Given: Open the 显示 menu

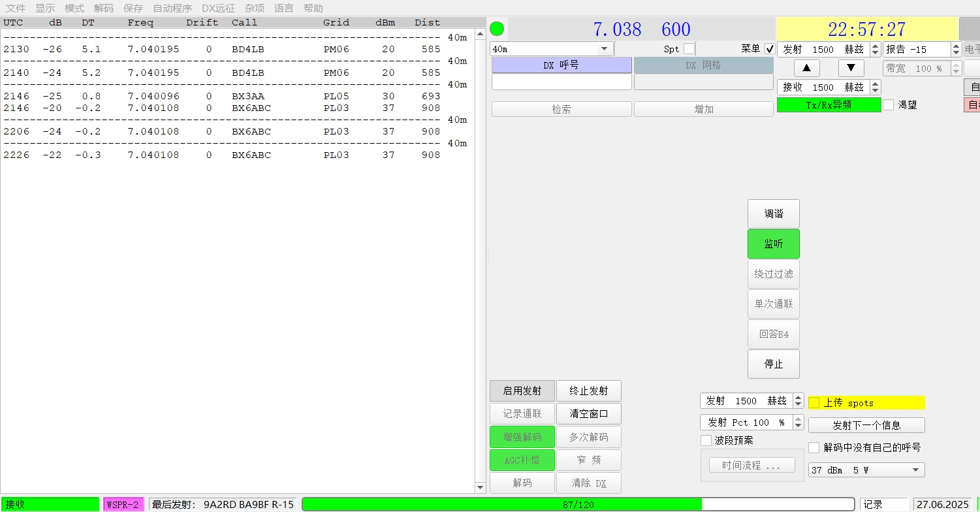Looking at the screenshot, I should (45, 8).
